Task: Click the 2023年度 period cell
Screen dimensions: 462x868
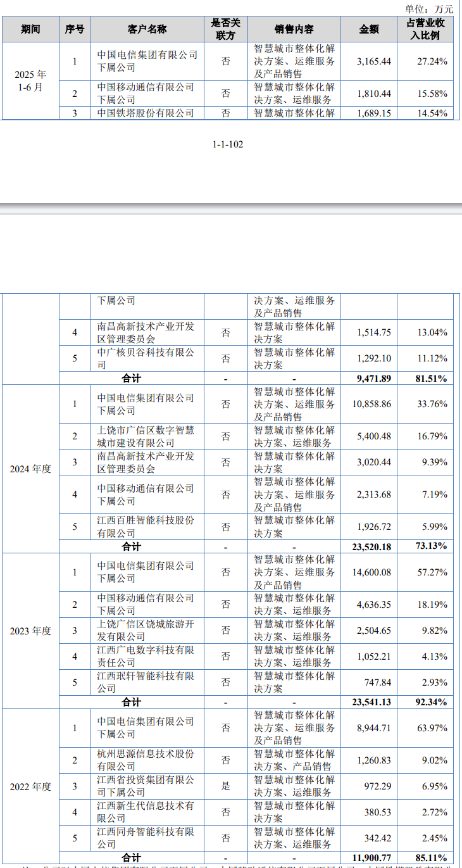Action: pos(30,631)
